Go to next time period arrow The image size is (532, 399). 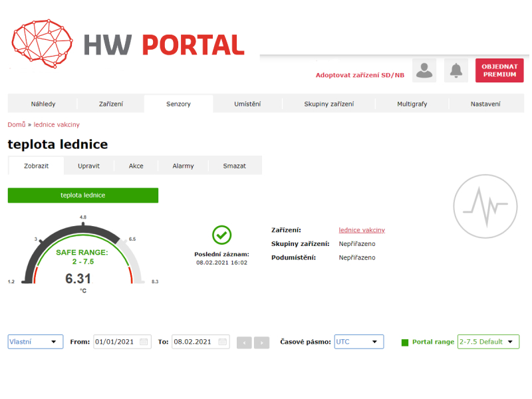(261, 342)
